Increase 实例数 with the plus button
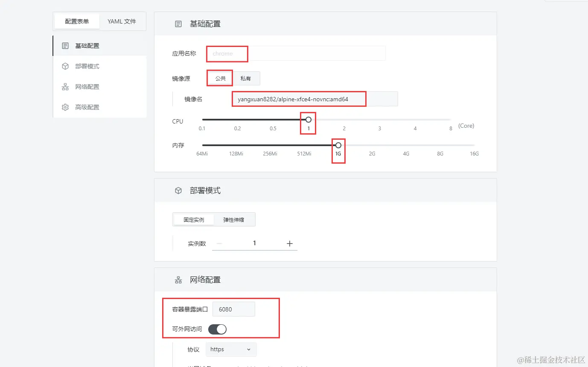The image size is (588, 367). (x=290, y=244)
